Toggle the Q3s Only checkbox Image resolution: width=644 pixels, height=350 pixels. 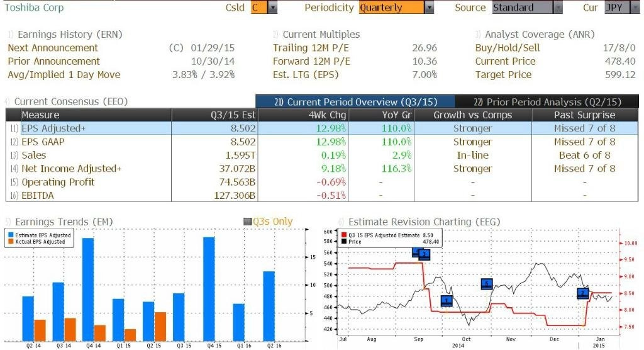pyautogui.click(x=247, y=222)
